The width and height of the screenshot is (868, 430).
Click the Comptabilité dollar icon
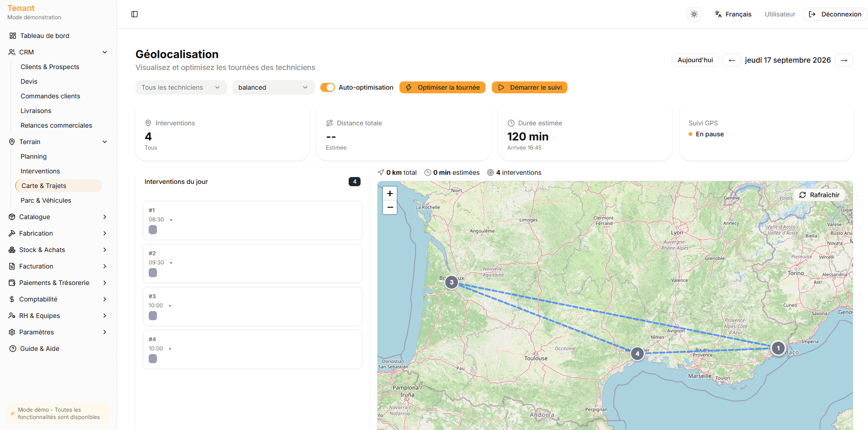[x=12, y=299]
